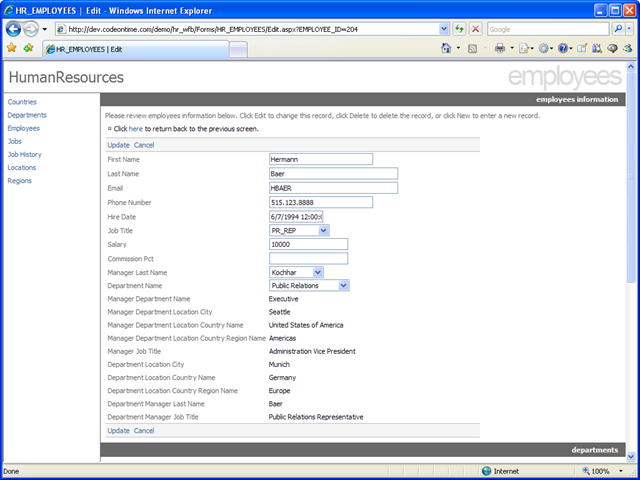This screenshot has height=480, width=640.
Task: Click the Salary field showing 10000
Action: click(x=309, y=244)
